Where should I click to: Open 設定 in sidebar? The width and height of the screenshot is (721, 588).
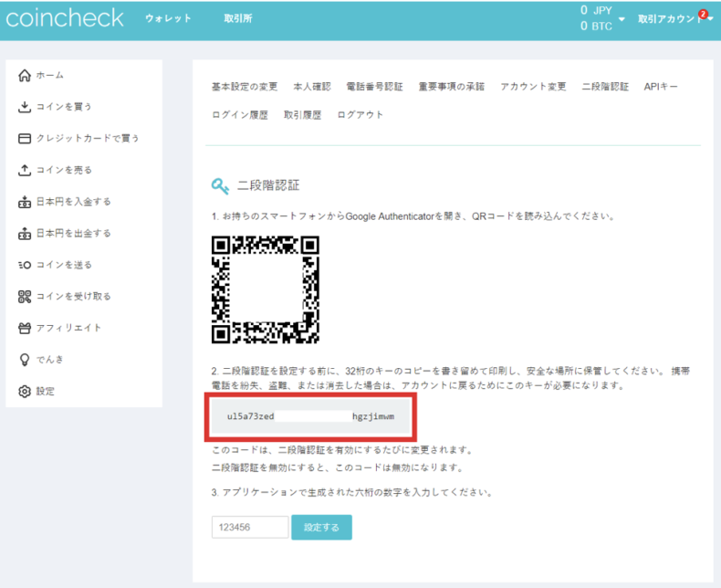coord(46,392)
